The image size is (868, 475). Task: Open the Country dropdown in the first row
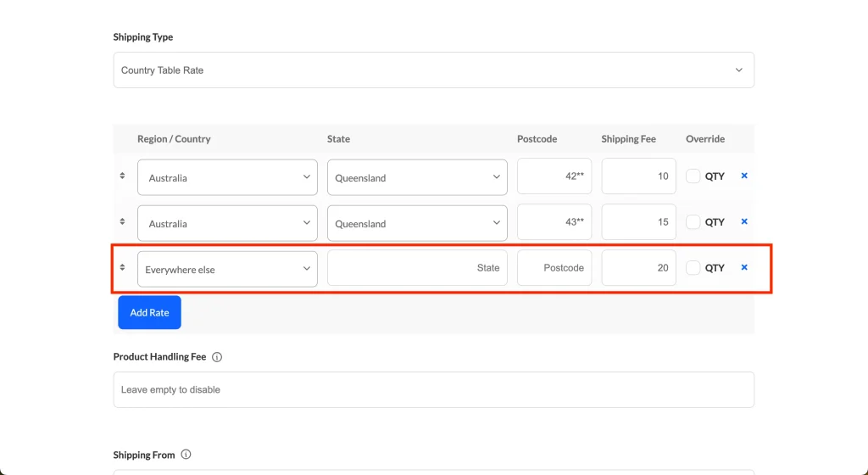pyautogui.click(x=227, y=177)
